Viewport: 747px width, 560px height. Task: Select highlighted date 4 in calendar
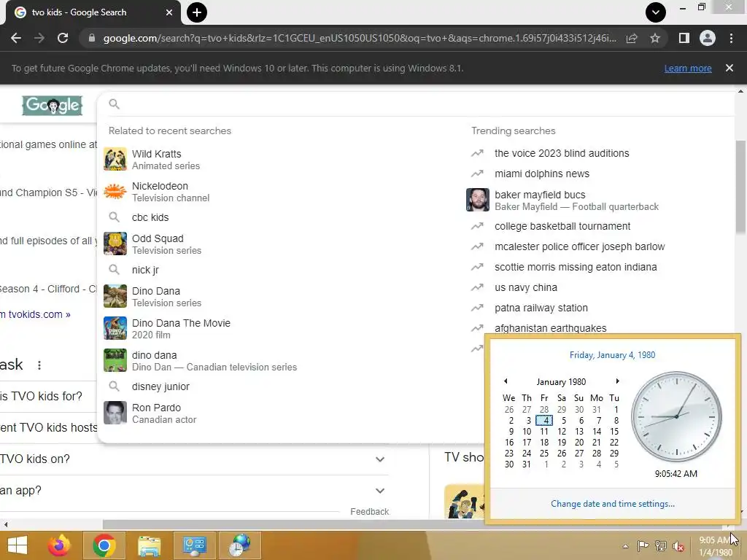(544, 421)
